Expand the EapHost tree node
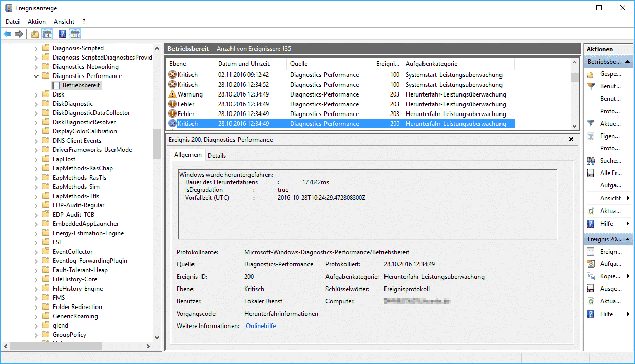Image resolution: width=635 pixels, height=364 pixels. click(36, 159)
